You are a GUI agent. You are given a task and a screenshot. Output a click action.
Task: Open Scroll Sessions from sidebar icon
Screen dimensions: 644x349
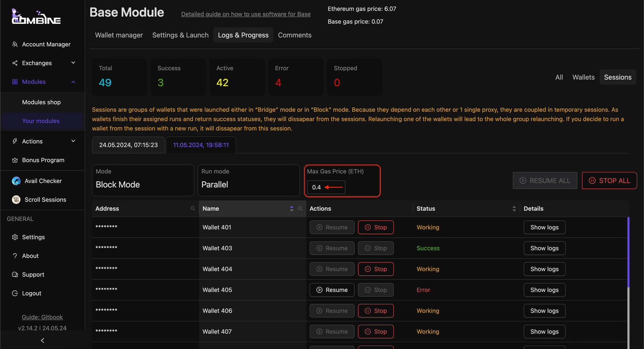[16, 200]
